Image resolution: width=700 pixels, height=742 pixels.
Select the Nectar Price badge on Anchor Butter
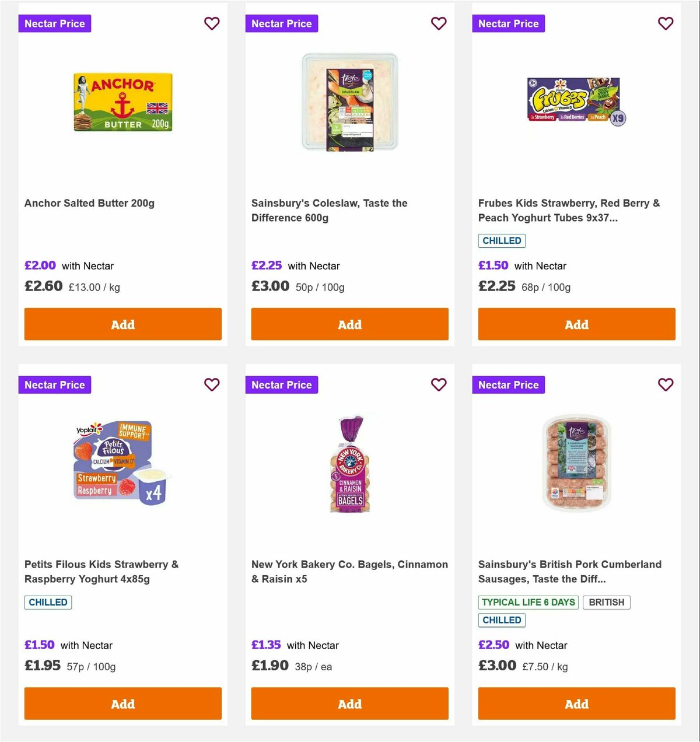click(x=54, y=23)
